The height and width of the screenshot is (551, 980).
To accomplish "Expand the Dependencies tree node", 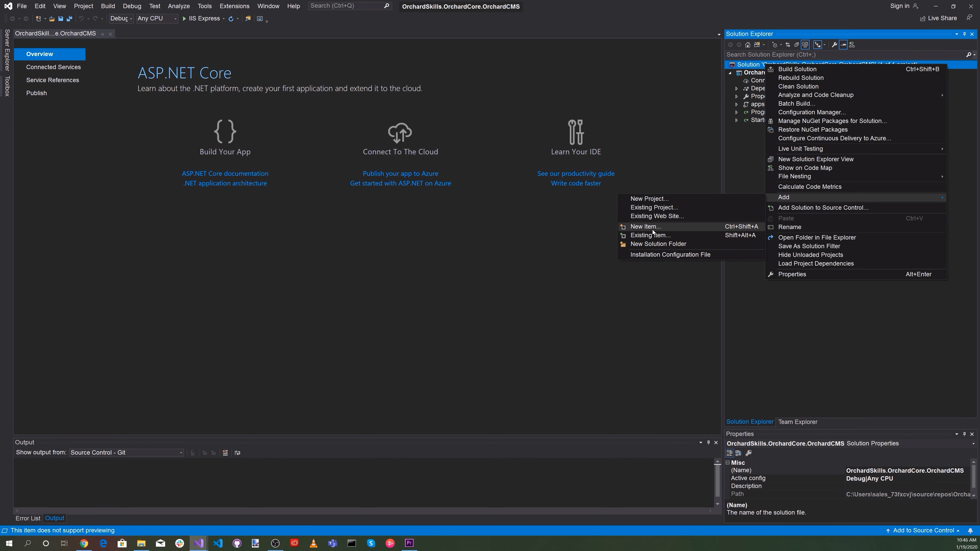I will click(737, 89).
